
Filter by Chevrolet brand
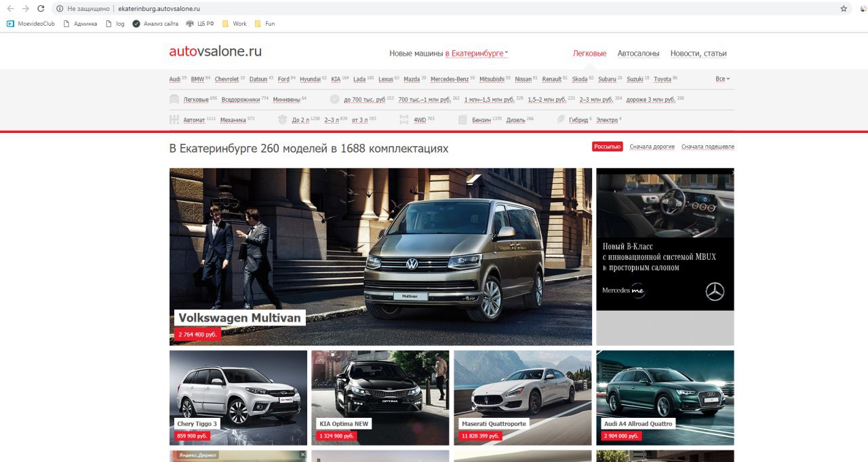pyautogui.click(x=226, y=79)
